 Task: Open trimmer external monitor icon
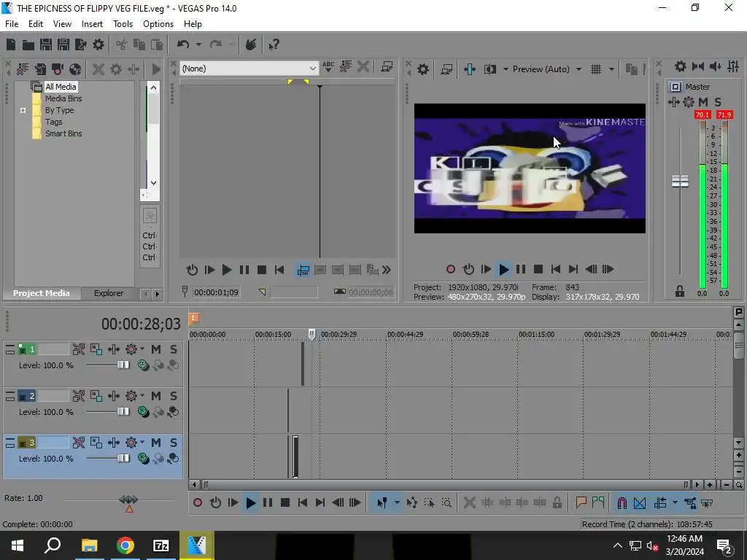tap(387, 66)
